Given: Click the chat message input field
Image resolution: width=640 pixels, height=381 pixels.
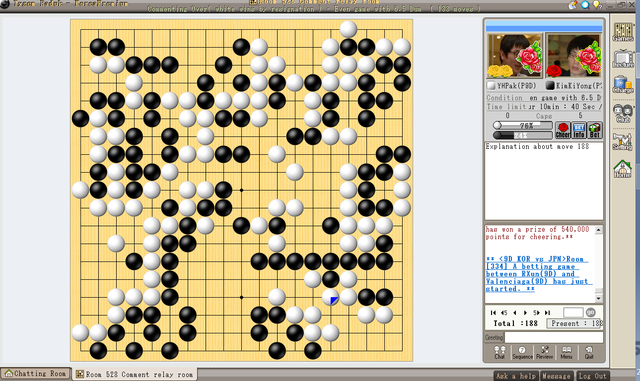Looking at the screenshot, I should [x=554, y=337].
